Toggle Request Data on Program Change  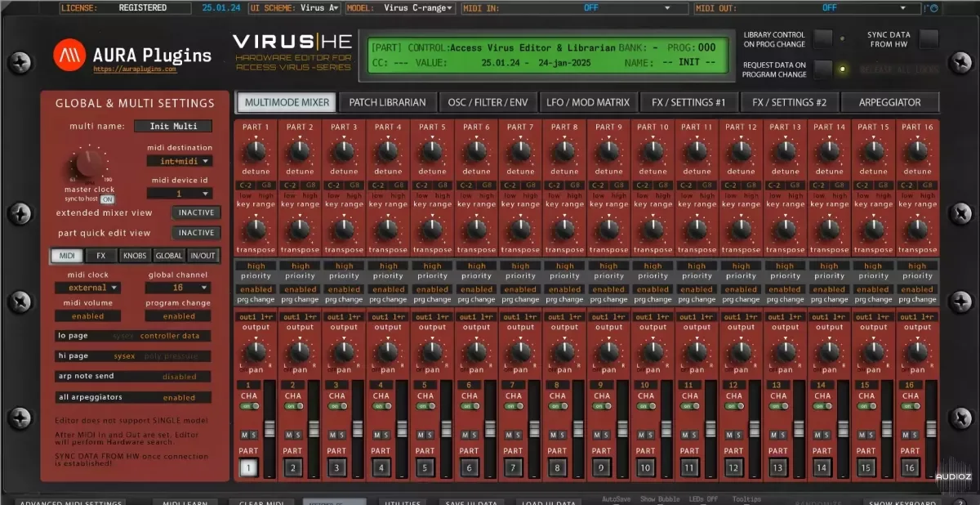[823, 69]
